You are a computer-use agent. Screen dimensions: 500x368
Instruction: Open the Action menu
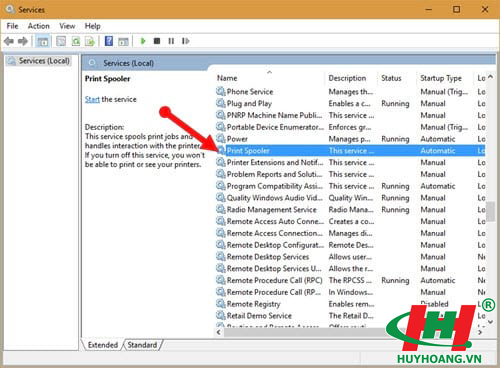point(39,26)
